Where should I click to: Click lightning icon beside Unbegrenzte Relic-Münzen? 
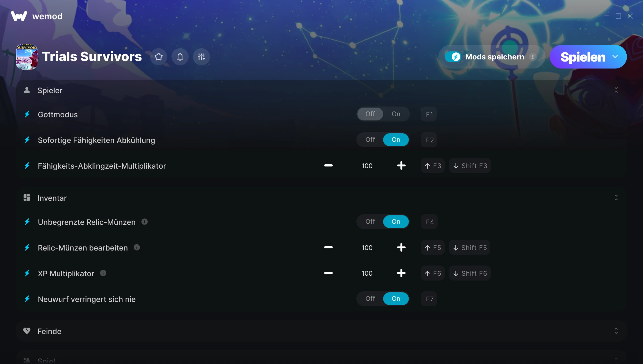[x=27, y=222]
